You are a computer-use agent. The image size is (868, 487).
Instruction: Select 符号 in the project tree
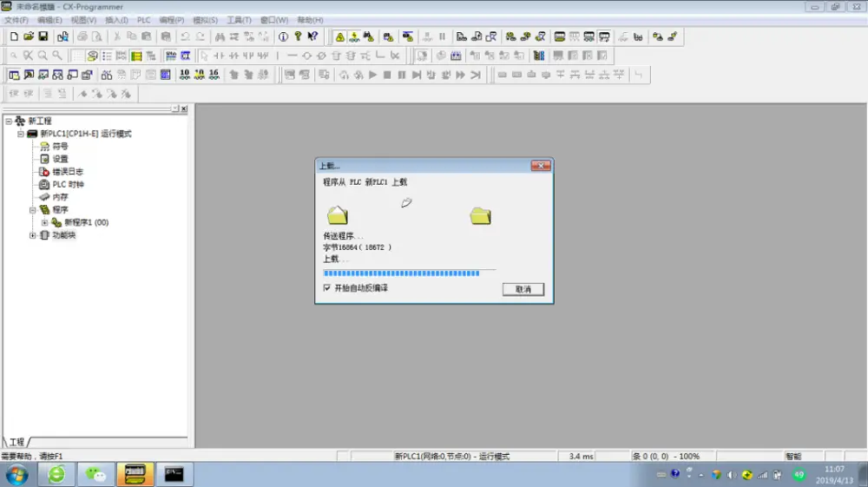tap(60, 146)
